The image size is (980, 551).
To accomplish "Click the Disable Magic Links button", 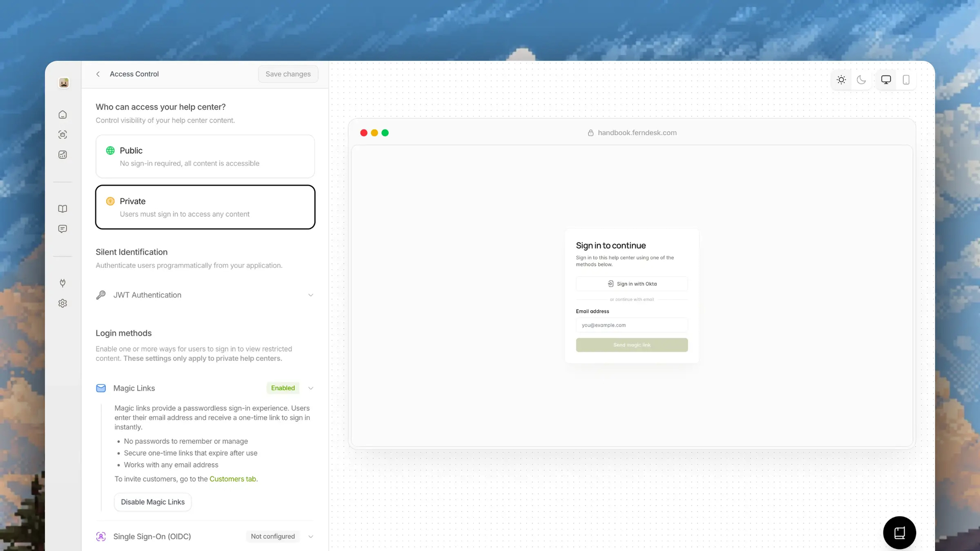I will point(153,502).
